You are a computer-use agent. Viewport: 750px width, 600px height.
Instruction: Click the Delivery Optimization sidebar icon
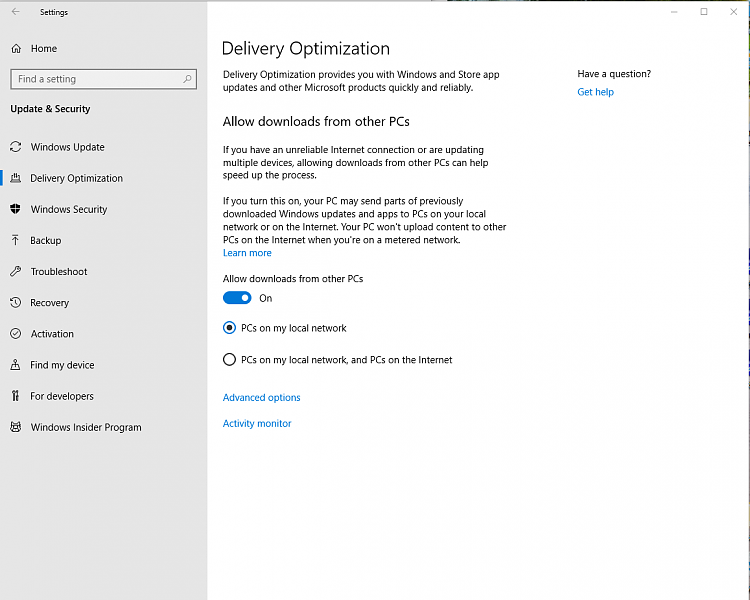(x=16, y=178)
